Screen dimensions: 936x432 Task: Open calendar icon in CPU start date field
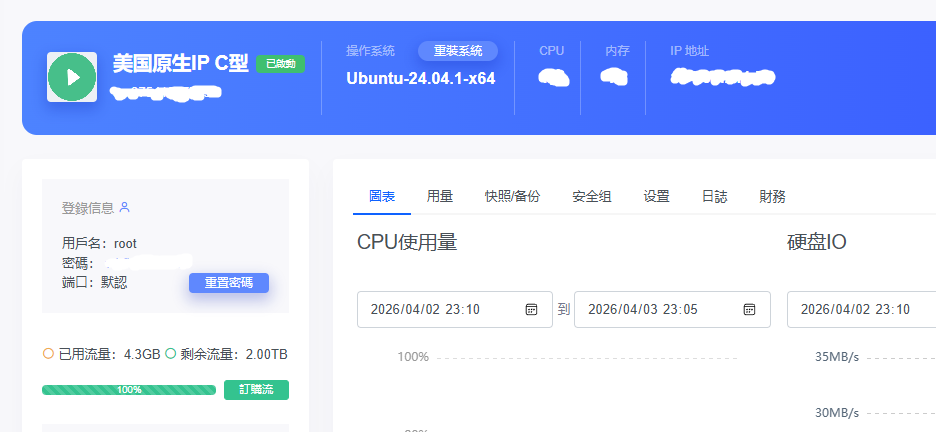point(532,309)
